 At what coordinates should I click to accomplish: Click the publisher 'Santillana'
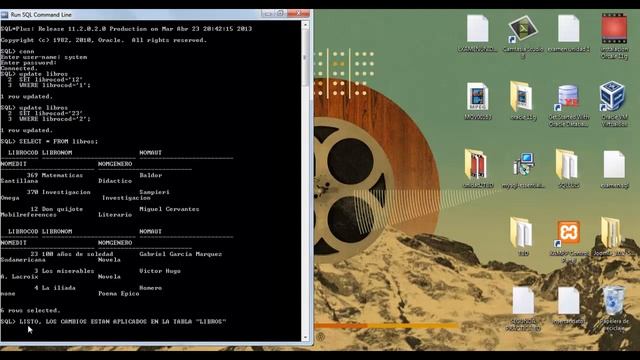pos(19,181)
